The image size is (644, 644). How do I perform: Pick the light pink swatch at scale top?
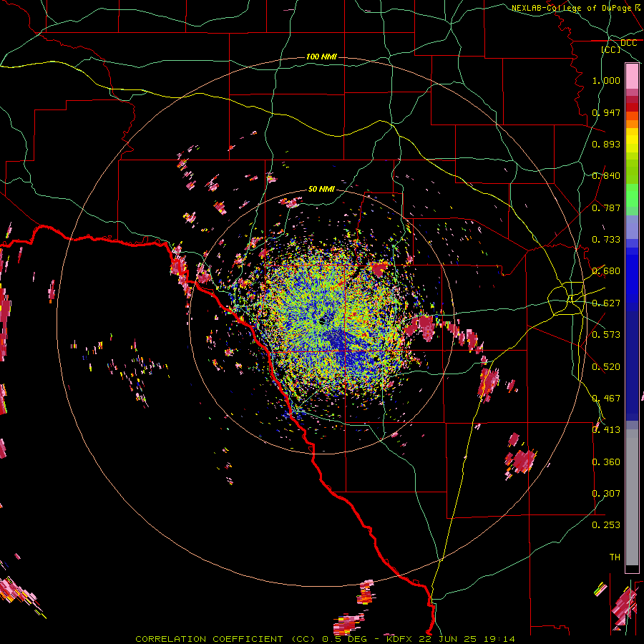[x=632, y=76]
